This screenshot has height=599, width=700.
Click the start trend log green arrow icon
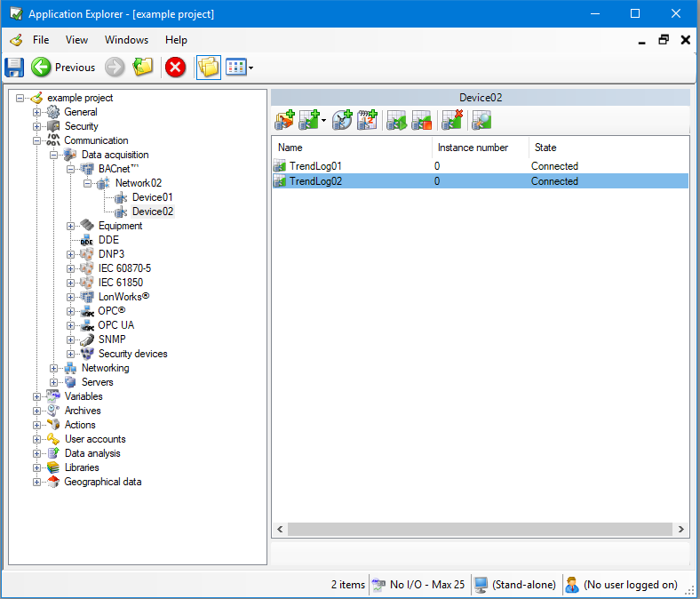click(396, 121)
